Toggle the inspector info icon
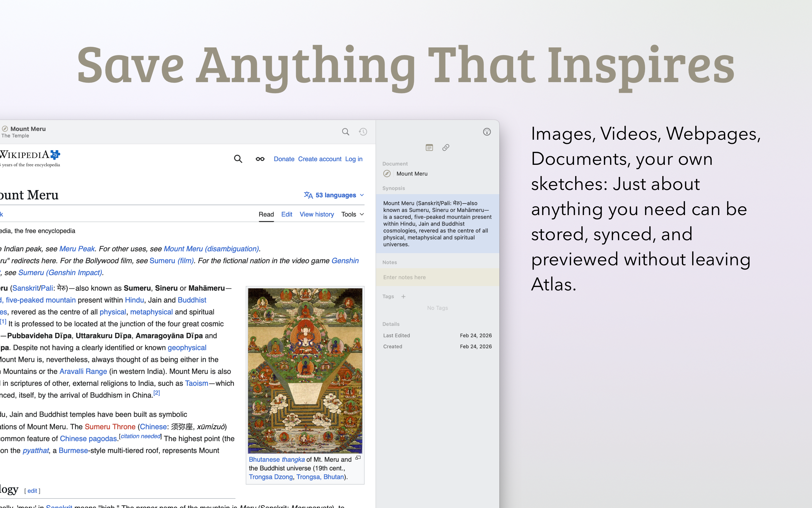This screenshot has width=812, height=508. pyautogui.click(x=487, y=132)
